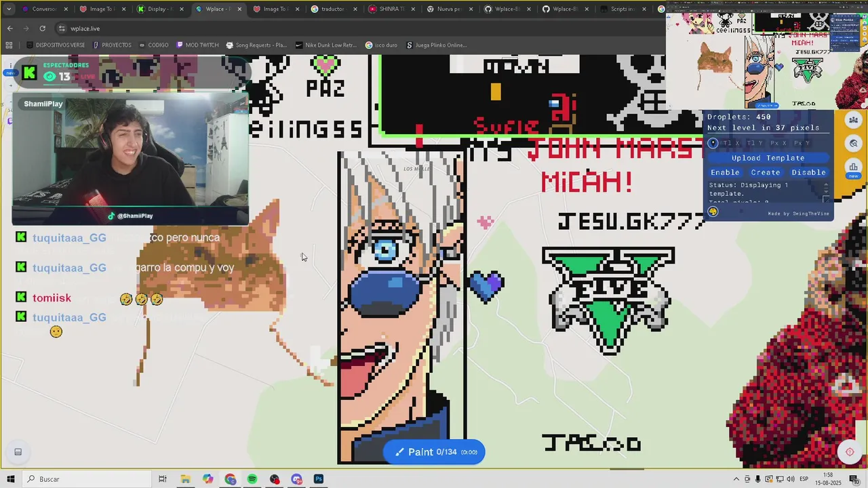Open the Windows Start menu
This screenshot has height=488, width=868.
point(11,479)
